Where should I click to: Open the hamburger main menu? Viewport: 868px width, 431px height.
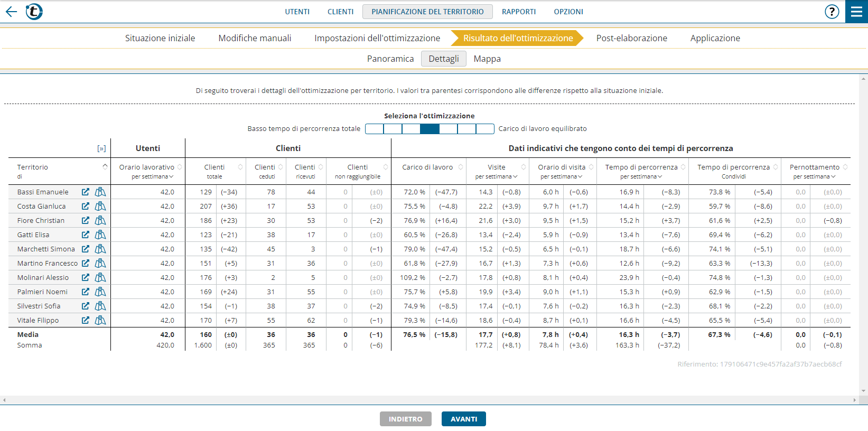tap(856, 12)
